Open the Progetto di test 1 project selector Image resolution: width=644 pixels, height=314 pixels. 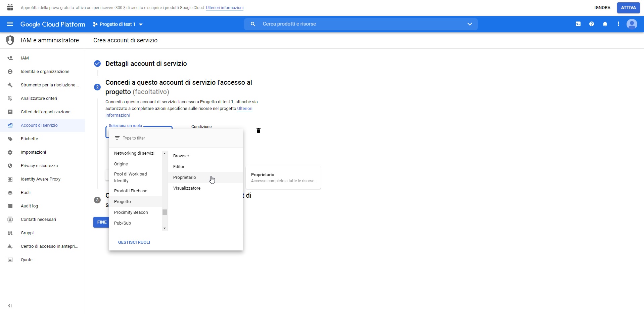118,24
